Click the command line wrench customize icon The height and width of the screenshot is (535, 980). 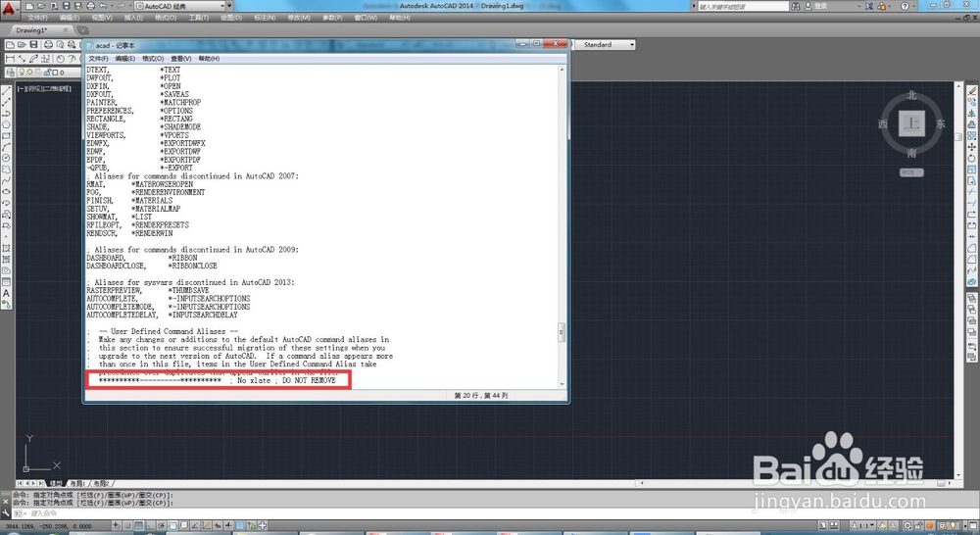(x=6, y=513)
